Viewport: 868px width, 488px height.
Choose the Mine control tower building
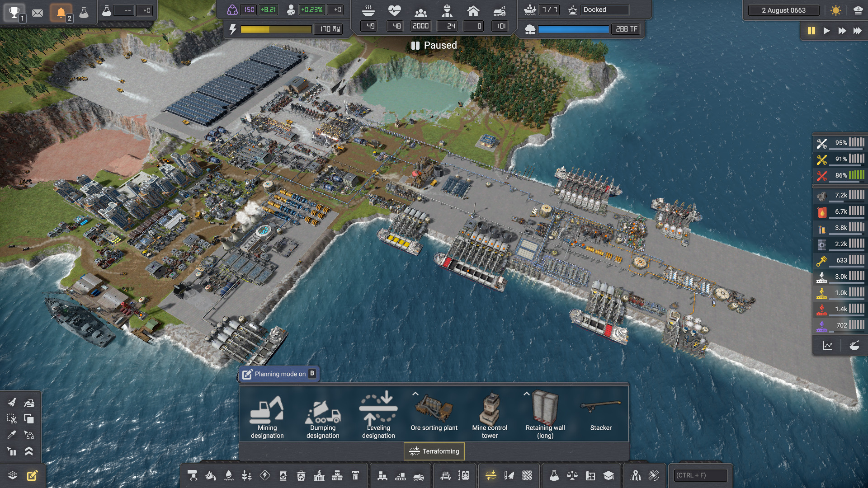490,415
